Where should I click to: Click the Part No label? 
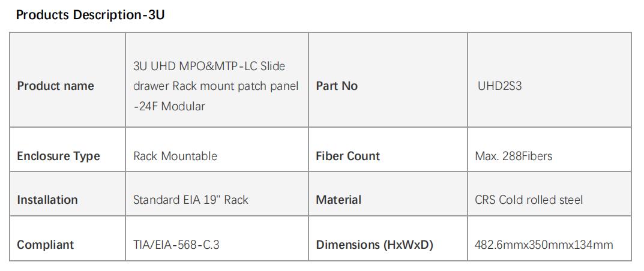tap(337, 86)
